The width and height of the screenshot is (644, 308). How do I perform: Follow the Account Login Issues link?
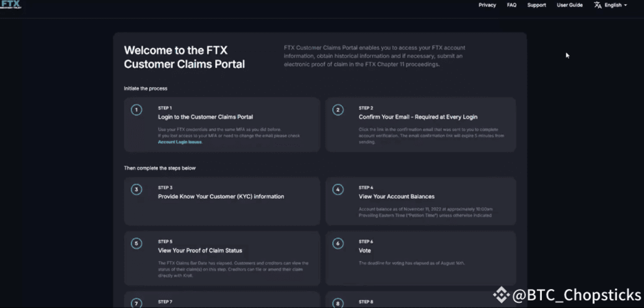[x=180, y=142]
